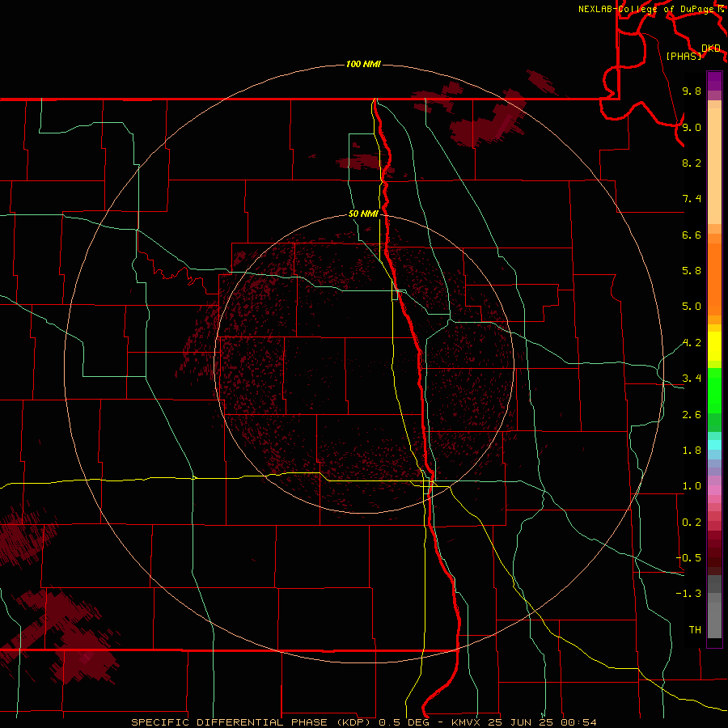The width and height of the screenshot is (728, 728).
Task: Pick the bright green segment of the color bar
Action: click(714, 390)
